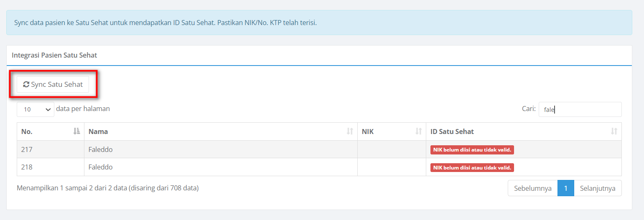Click the blue sync info banner text
The image size is (644, 220).
pos(165,23)
